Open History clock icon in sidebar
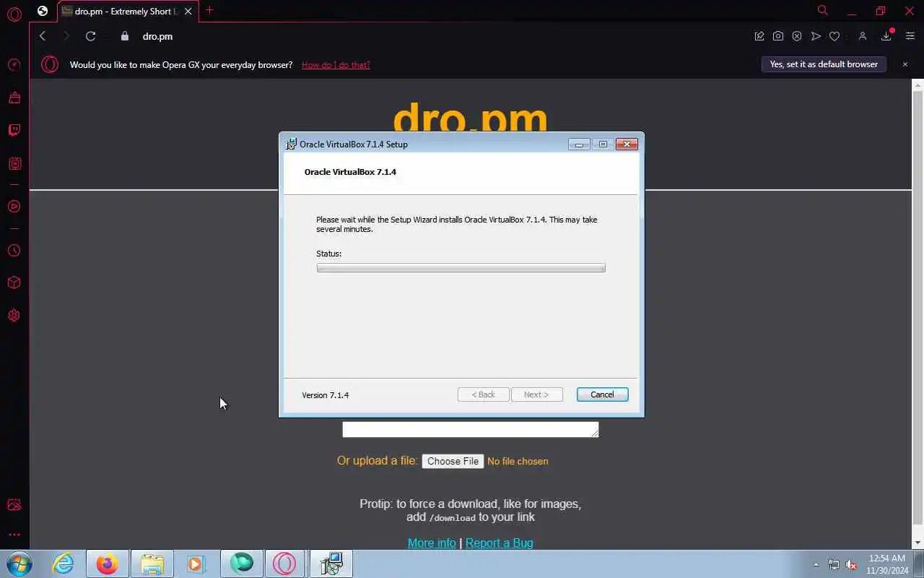The image size is (924, 578). [14, 251]
